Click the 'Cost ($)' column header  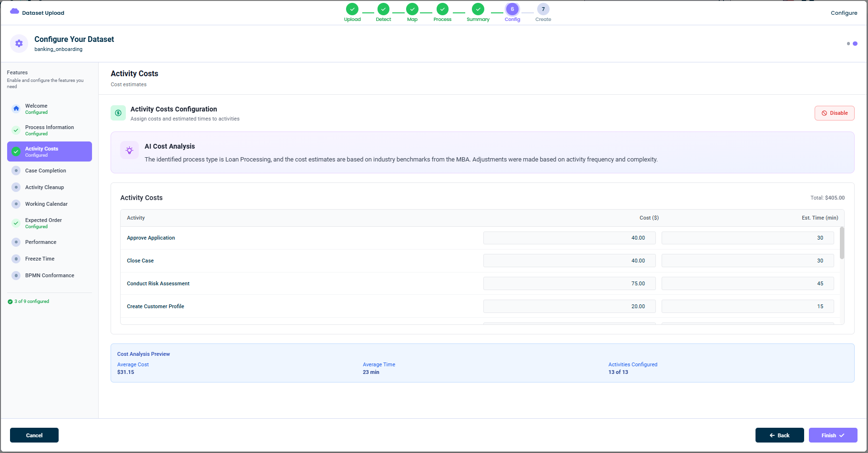tap(649, 218)
